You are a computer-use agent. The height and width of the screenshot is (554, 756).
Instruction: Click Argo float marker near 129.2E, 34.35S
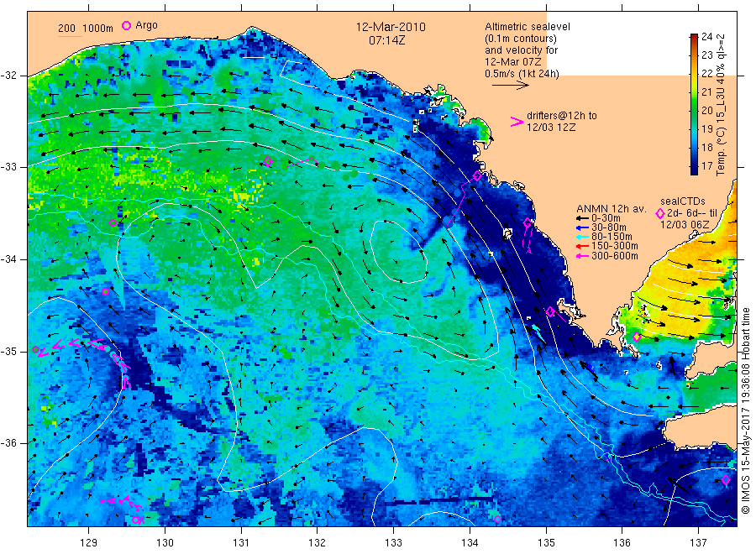pos(106,291)
